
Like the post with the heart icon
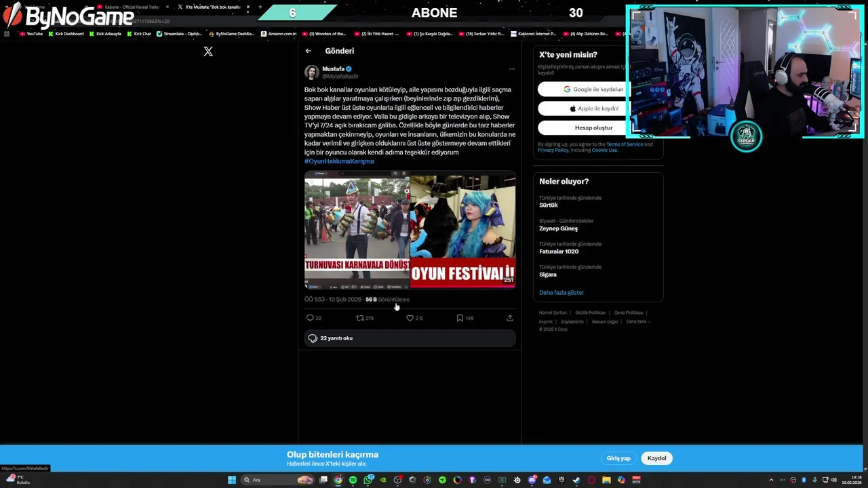coord(410,318)
